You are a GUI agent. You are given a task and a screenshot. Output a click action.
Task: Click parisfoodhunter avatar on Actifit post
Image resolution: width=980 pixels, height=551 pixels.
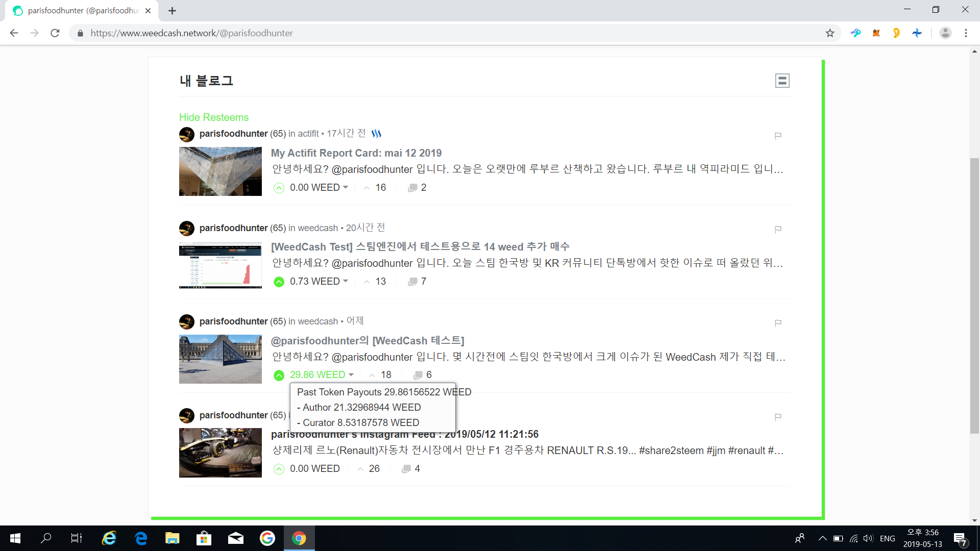[x=187, y=135]
